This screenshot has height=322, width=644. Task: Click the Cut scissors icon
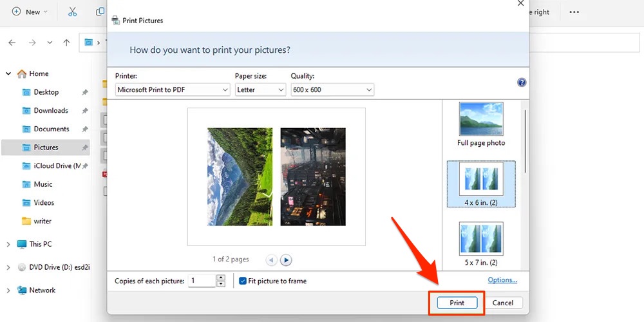[72, 12]
